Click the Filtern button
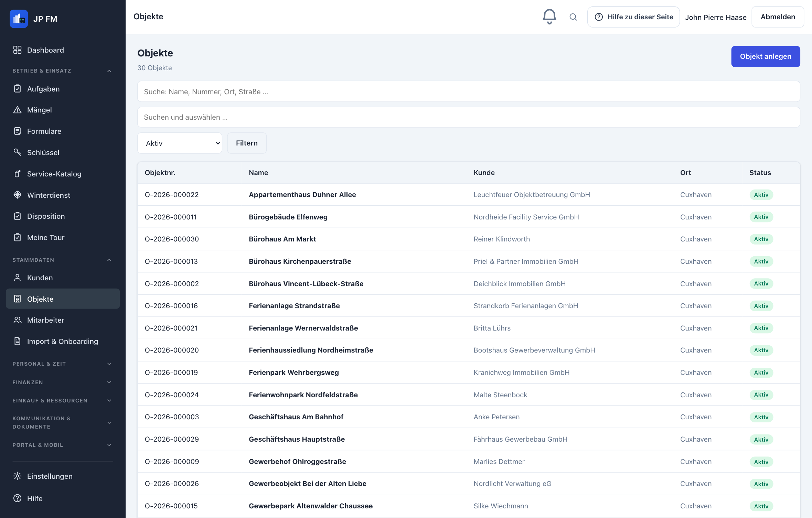Image resolution: width=812 pixels, height=518 pixels. (x=247, y=143)
